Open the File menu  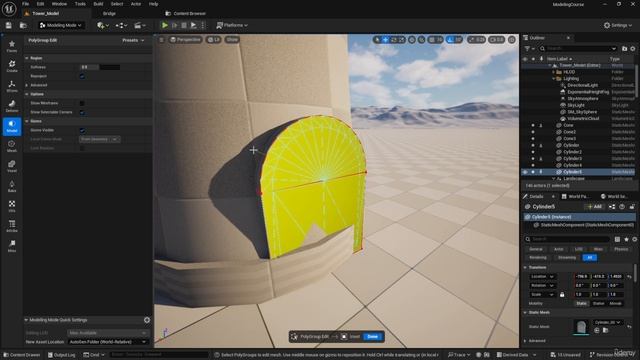[x=25, y=4]
